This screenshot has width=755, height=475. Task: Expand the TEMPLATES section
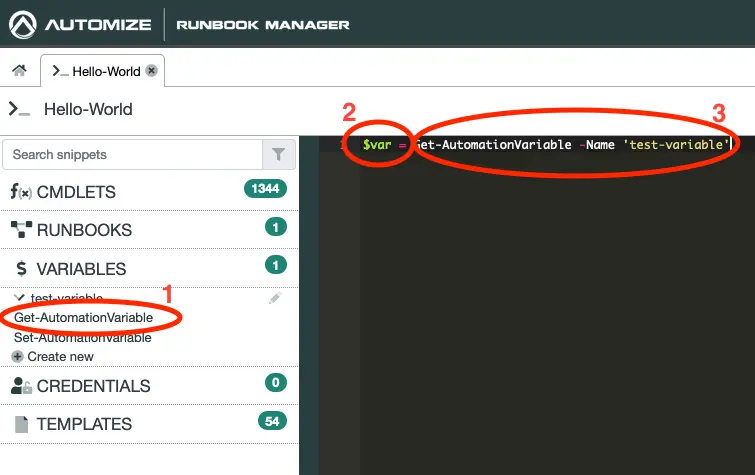click(x=149, y=424)
